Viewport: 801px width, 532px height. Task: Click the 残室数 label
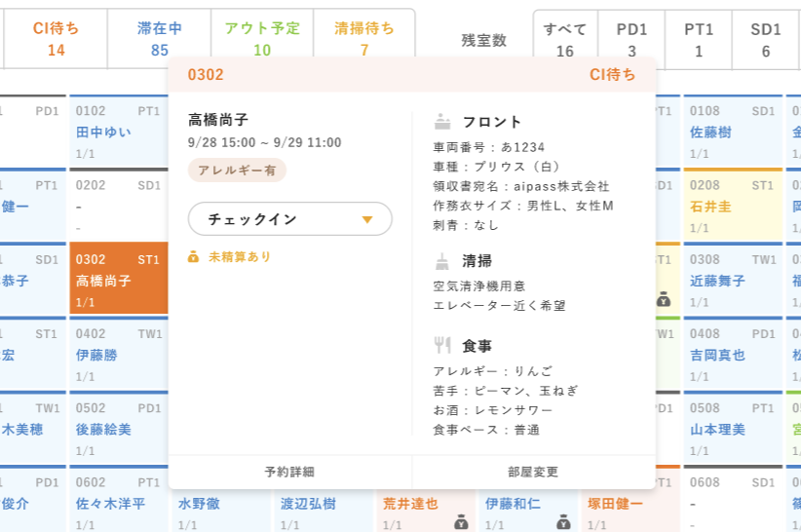coord(483,40)
